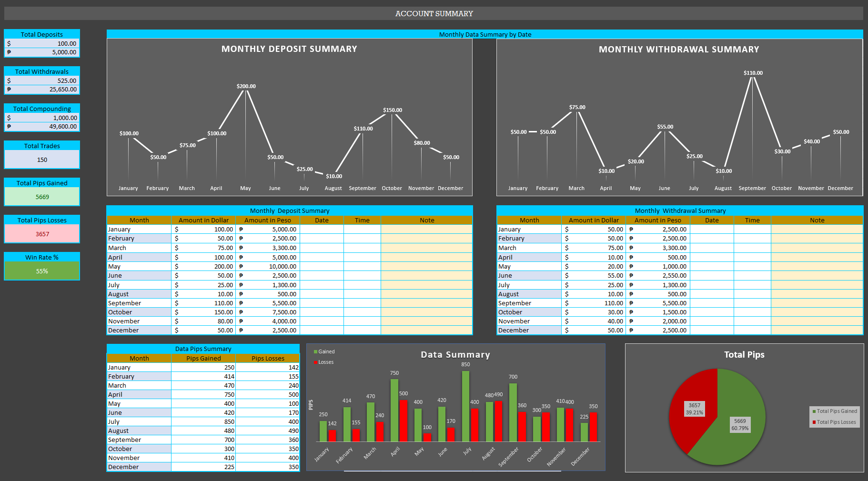This screenshot has height=481, width=868.
Task: Select the Monthly Withdrawal Summary chart title
Action: (x=679, y=50)
